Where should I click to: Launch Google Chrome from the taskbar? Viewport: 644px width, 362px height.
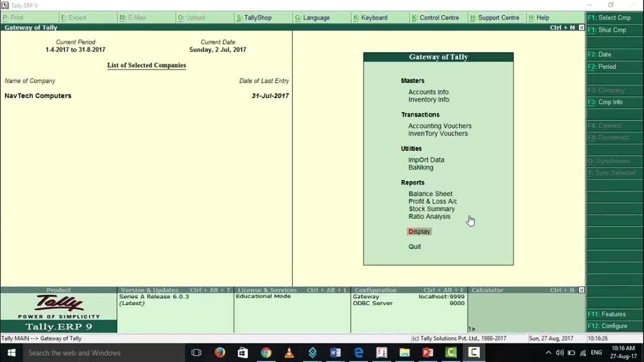(266, 353)
